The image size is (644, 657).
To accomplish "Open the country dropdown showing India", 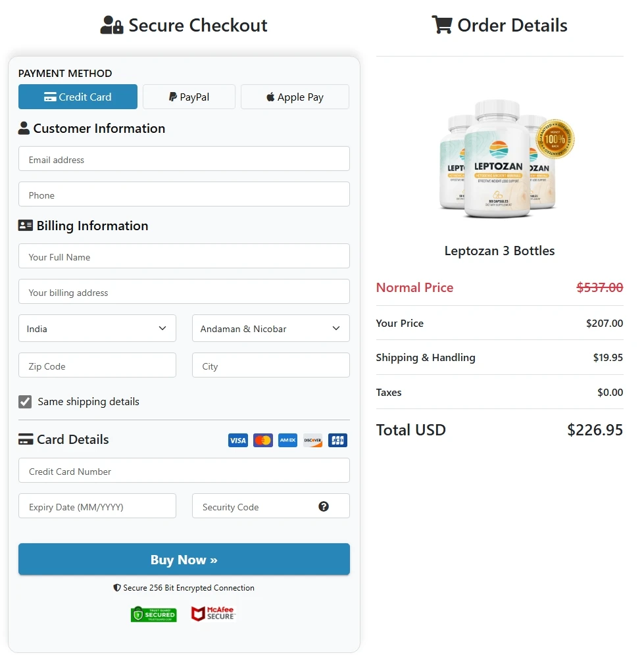I will [x=97, y=328].
